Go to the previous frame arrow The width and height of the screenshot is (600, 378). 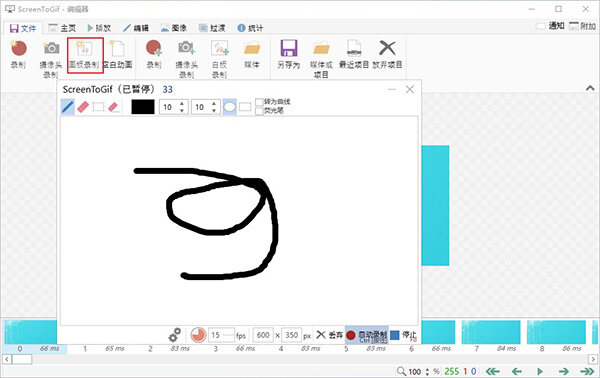pos(517,371)
